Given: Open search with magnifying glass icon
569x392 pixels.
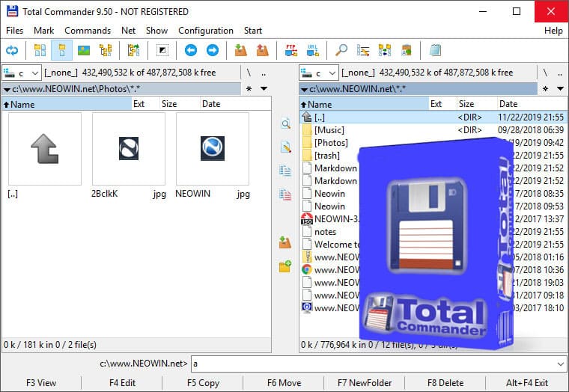Looking at the screenshot, I should 341,50.
